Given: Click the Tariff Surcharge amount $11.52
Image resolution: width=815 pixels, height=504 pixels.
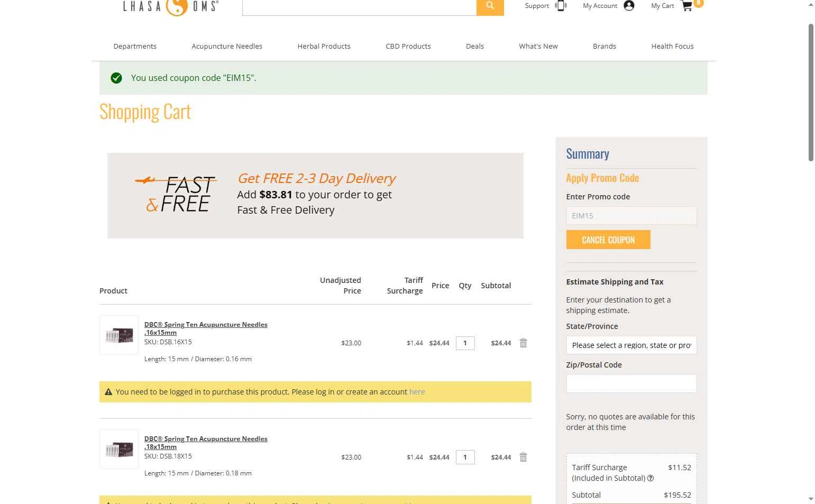Looking at the screenshot, I should (680, 468).
